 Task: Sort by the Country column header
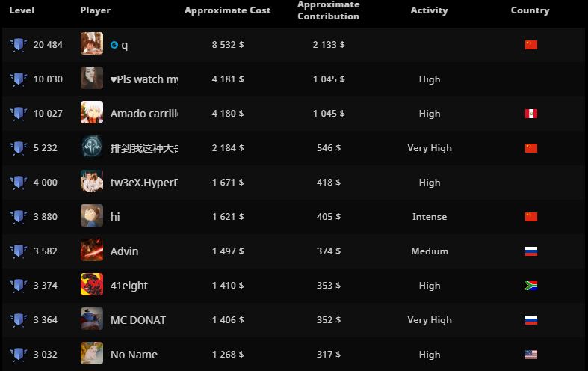(530, 10)
